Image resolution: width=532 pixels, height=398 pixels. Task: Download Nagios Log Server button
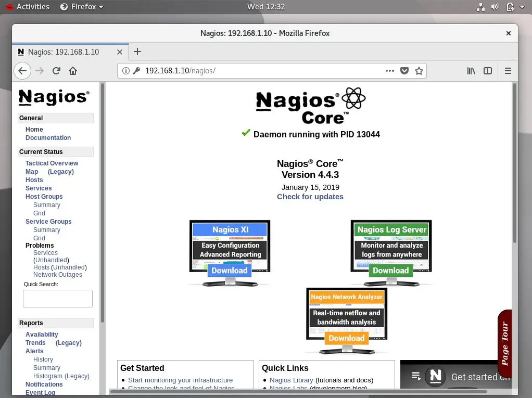tap(391, 271)
